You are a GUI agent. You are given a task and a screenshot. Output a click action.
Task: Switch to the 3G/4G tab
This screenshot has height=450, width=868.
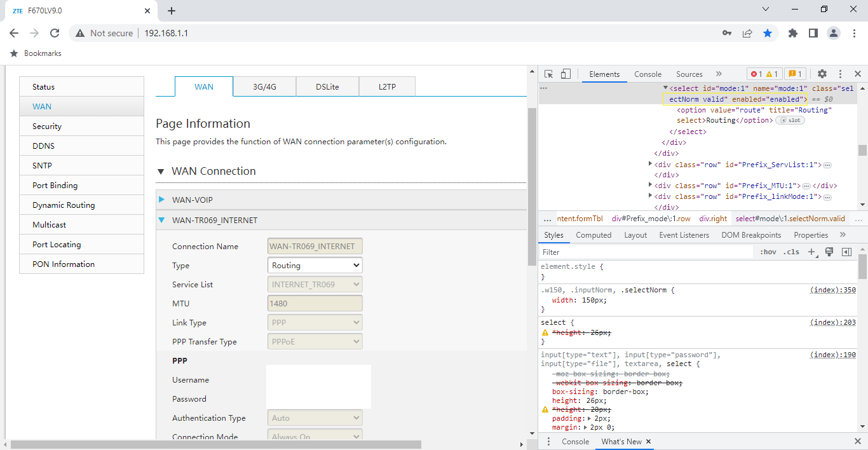[x=264, y=87]
